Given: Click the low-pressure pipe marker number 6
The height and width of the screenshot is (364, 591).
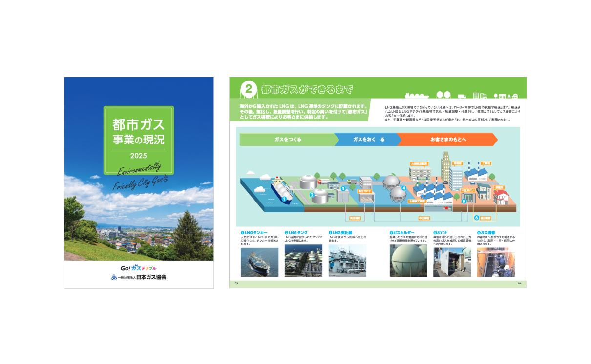Looking at the screenshot, I should pos(477,218).
